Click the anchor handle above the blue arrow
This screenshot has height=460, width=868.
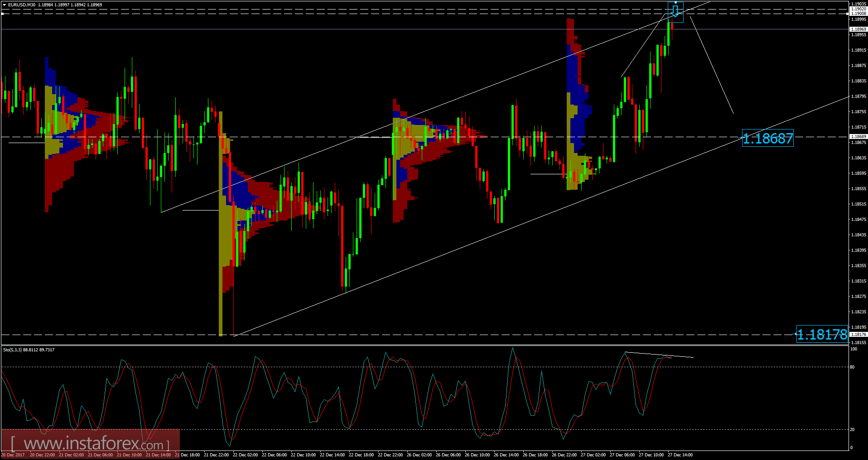click(x=675, y=2)
